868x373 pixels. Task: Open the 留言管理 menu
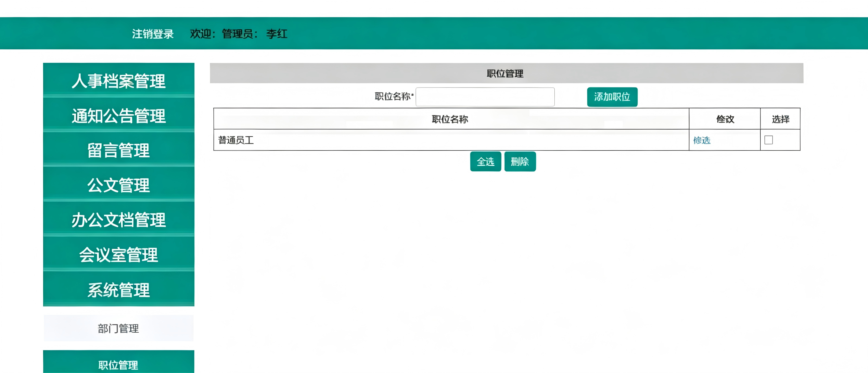click(x=119, y=150)
